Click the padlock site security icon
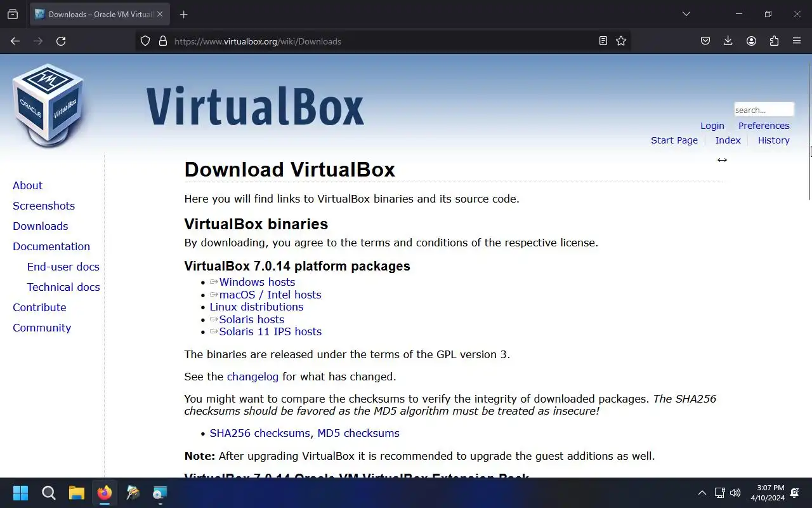The height and width of the screenshot is (508, 812). pyautogui.click(x=163, y=41)
